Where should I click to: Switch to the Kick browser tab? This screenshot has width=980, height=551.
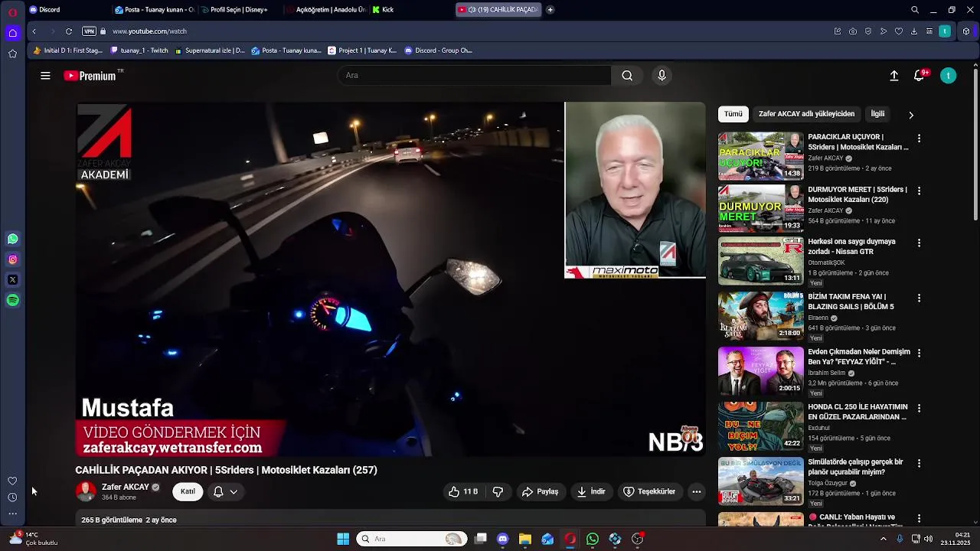(410, 10)
